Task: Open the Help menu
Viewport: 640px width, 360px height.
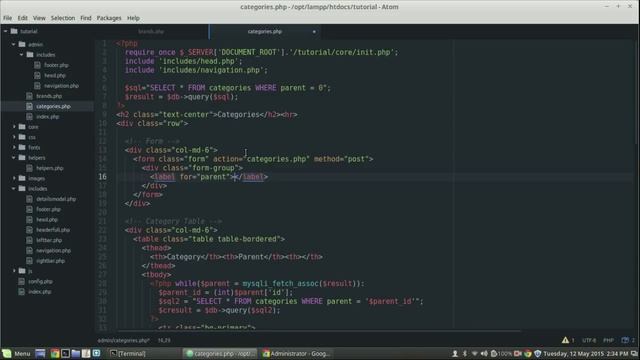Action: (x=133, y=18)
